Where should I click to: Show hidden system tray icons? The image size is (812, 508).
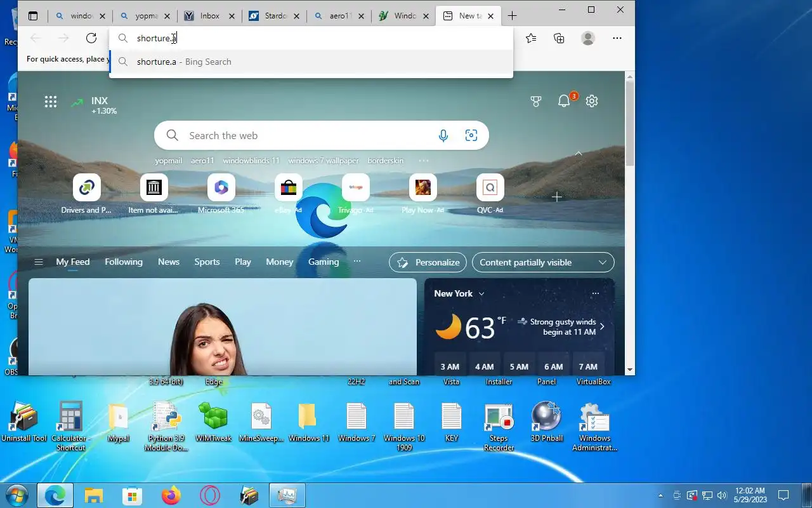660,495
